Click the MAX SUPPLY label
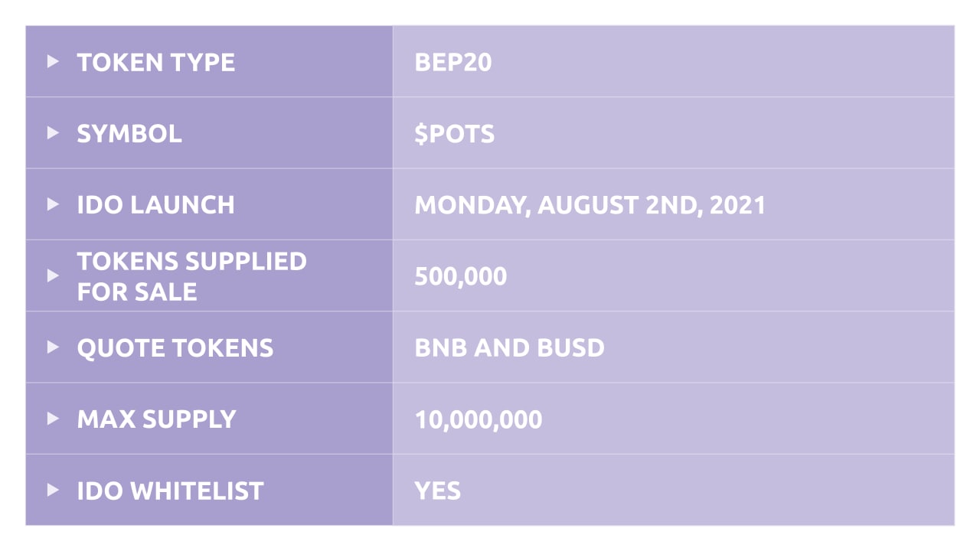 [156, 419]
